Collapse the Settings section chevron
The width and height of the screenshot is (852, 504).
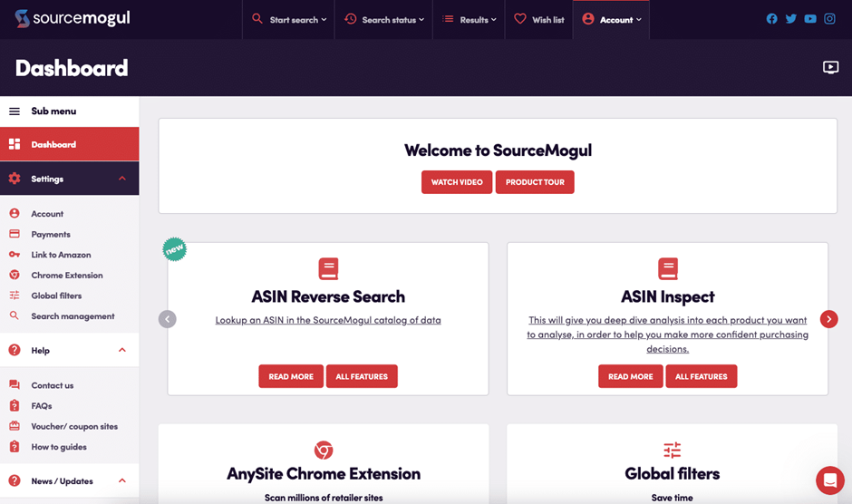click(x=122, y=179)
